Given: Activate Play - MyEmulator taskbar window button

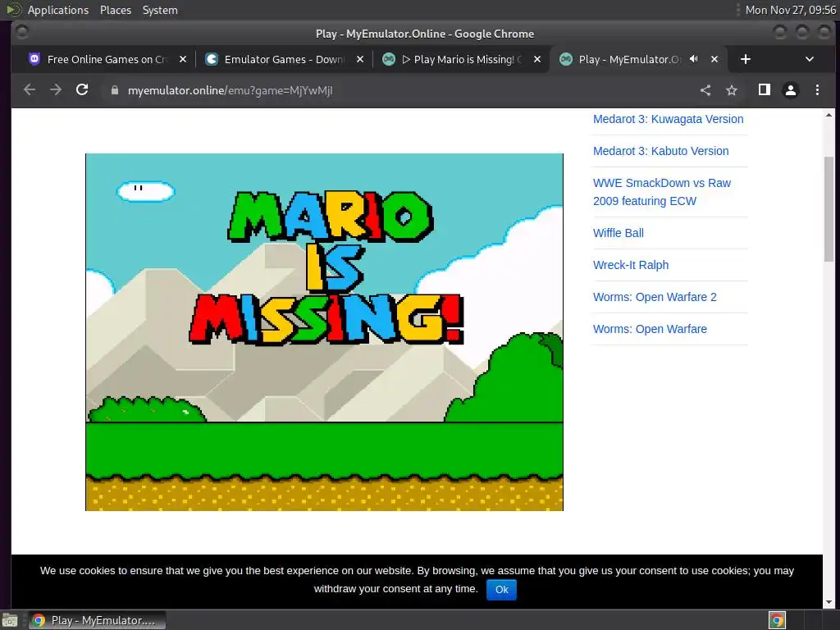Looking at the screenshot, I should pos(97,620).
